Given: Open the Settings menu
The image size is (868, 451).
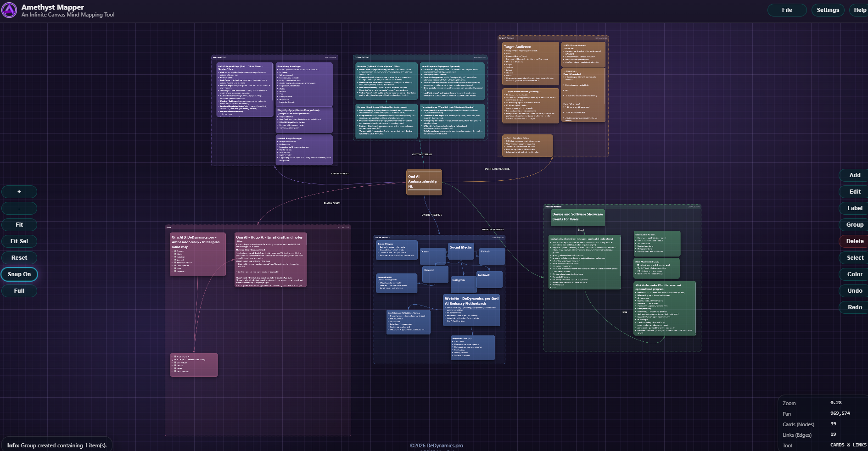Looking at the screenshot, I should click(828, 10).
